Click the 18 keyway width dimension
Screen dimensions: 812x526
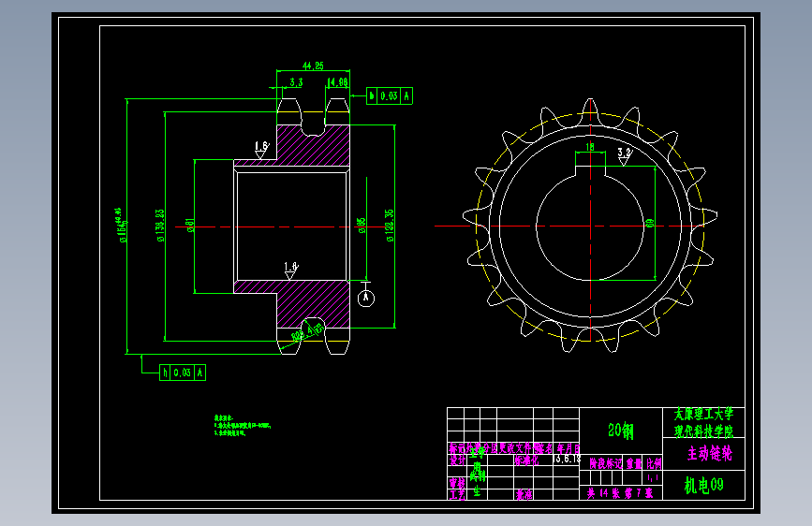click(590, 147)
